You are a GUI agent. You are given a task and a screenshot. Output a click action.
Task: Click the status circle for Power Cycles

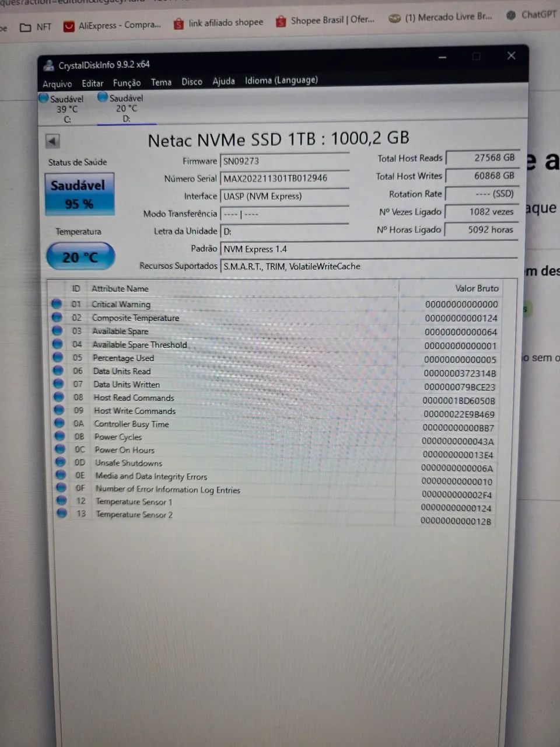coord(60,436)
